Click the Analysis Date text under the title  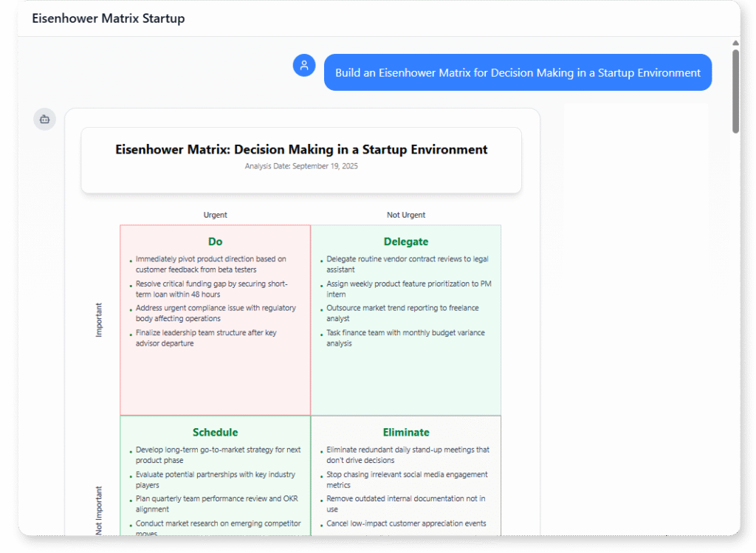click(x=301, y=166)
